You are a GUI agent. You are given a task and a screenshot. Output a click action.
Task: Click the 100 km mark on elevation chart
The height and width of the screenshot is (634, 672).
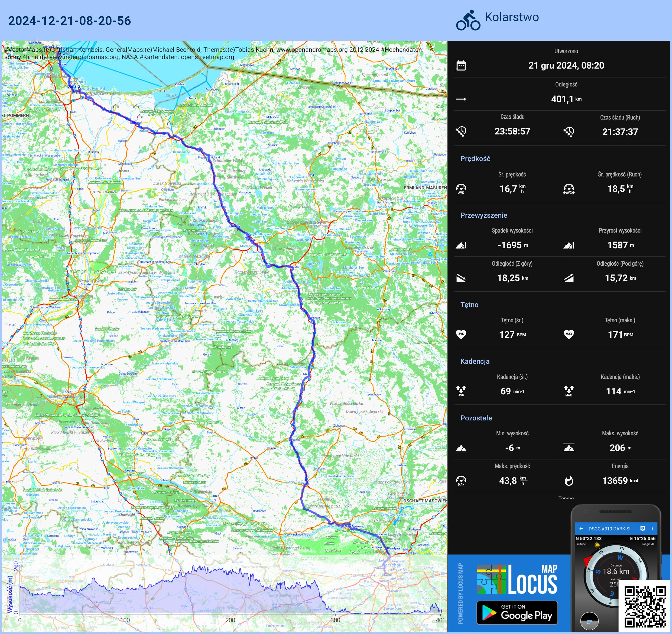[x=125, y=620]
